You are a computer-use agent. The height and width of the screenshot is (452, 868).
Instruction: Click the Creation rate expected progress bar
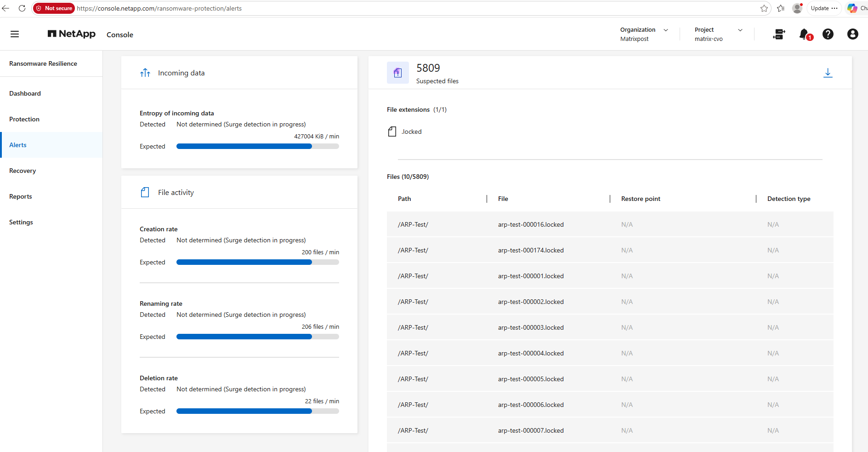(x=258, y=262)
